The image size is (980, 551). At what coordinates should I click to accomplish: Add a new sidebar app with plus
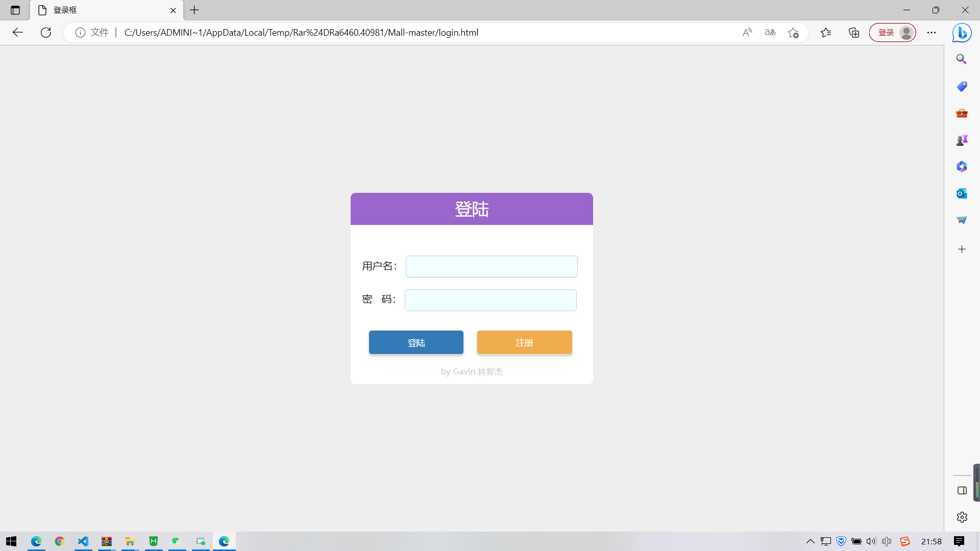962,249
